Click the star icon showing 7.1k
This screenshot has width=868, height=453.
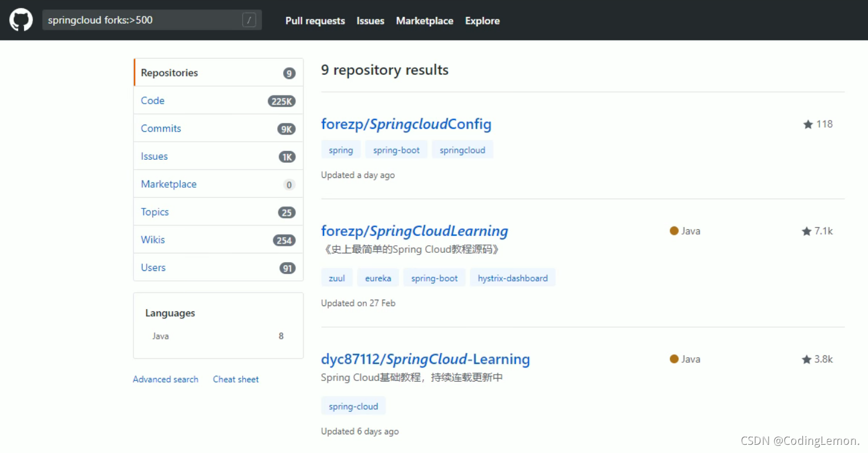(807, 231)
